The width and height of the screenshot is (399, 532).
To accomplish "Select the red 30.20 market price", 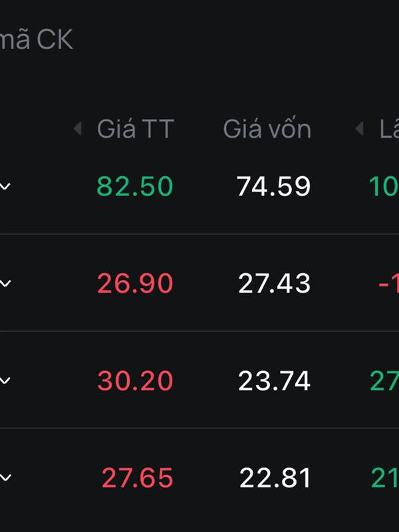I will (x=135, y=381).
